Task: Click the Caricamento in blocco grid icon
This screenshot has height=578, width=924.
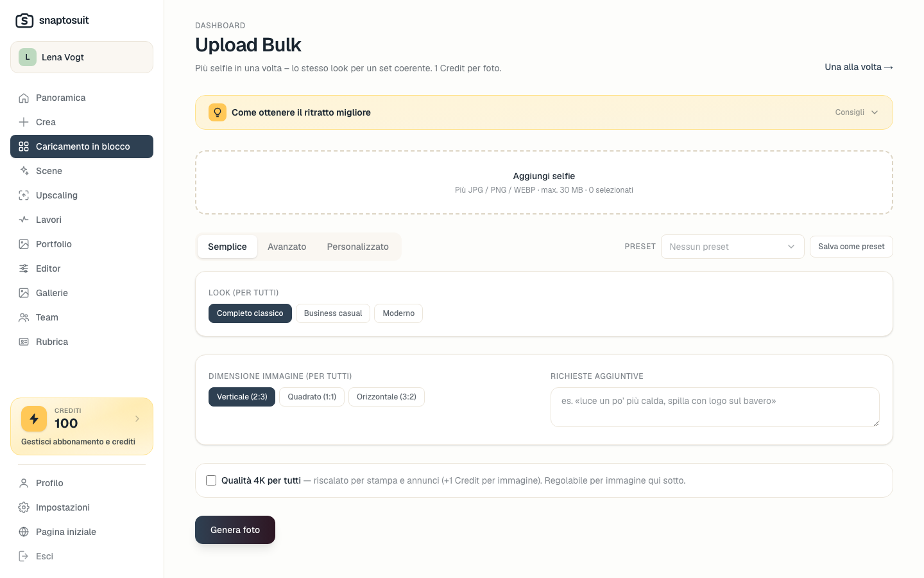Action: click(24, 146)
